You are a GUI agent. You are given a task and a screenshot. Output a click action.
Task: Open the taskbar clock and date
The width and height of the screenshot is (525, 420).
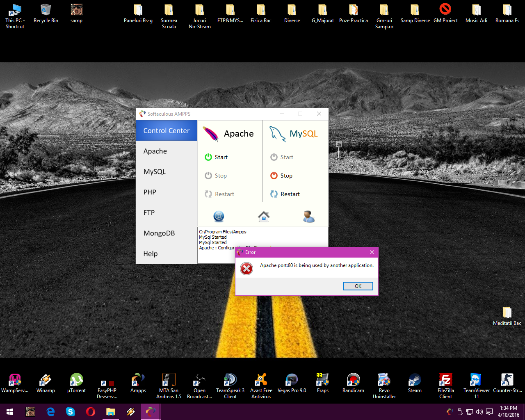[509, 412]
